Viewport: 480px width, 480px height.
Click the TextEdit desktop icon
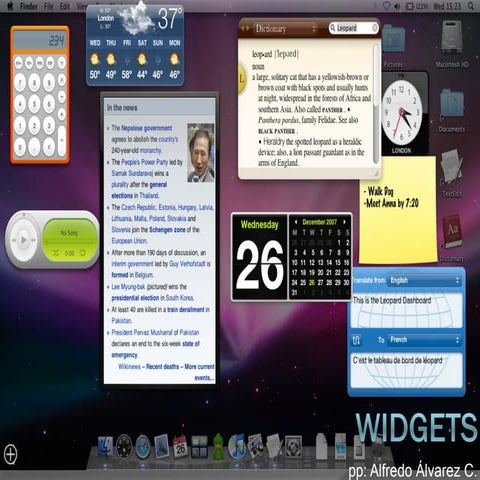pos(451,168)
